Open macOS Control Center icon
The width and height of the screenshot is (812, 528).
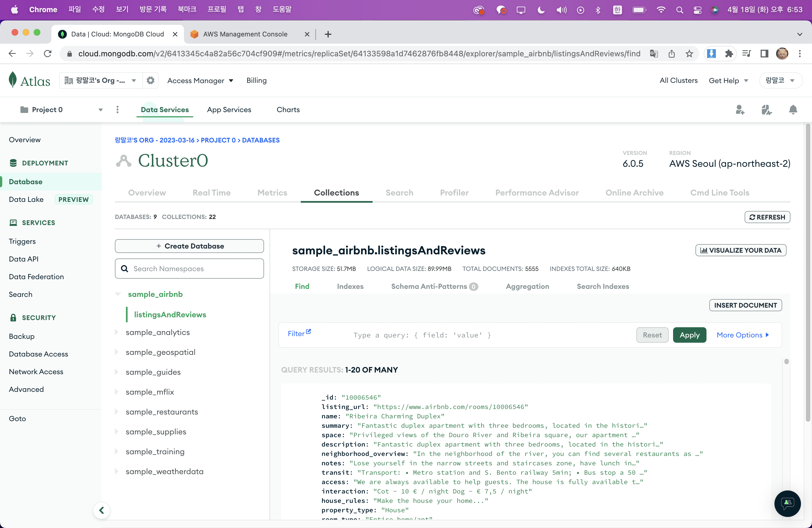(697, 10)
